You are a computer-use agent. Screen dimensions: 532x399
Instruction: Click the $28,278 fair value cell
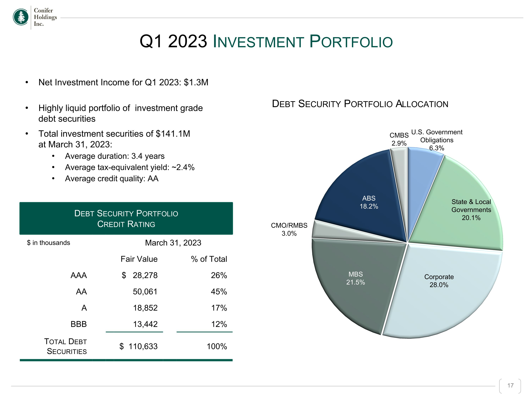coord(140,275)
